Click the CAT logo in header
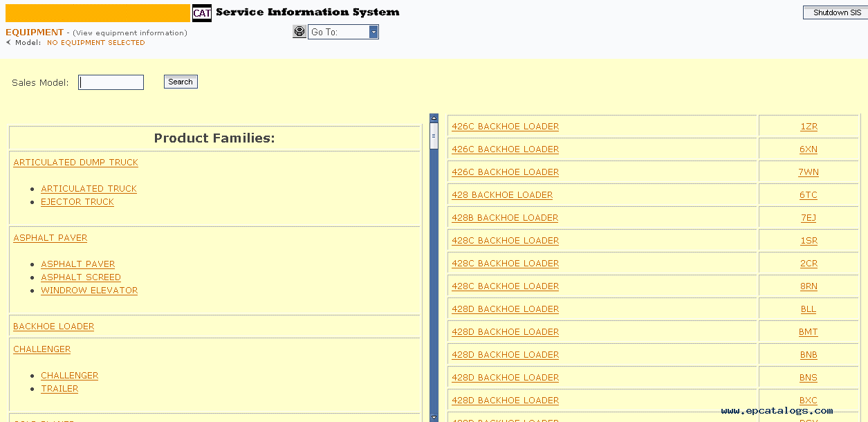The height and width of the screenshot is (422, 868). [x=202, y=13]
